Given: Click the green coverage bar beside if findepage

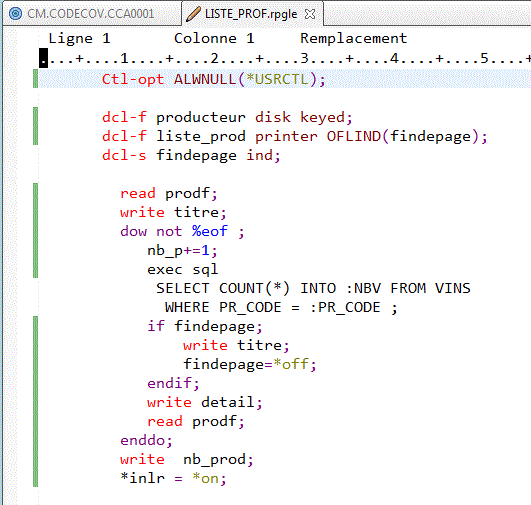Looking at the screenshot, I should coord(36,401).
